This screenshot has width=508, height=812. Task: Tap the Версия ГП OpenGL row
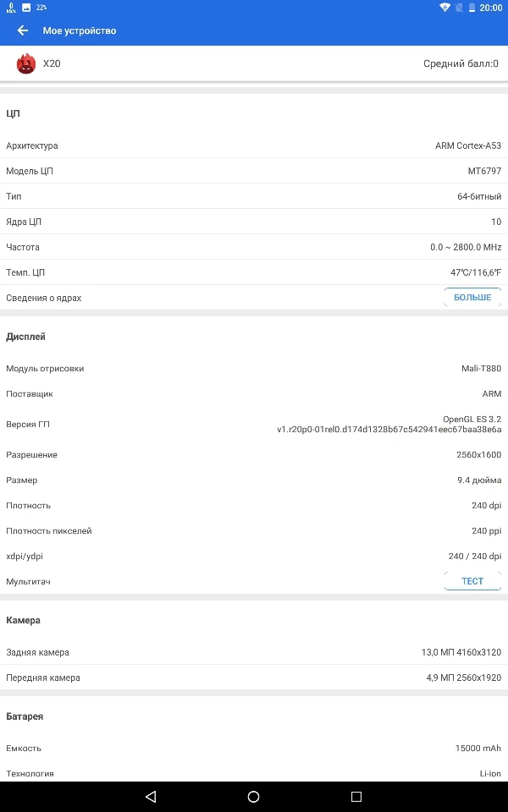pyautogui.click(x=254, y=424)
